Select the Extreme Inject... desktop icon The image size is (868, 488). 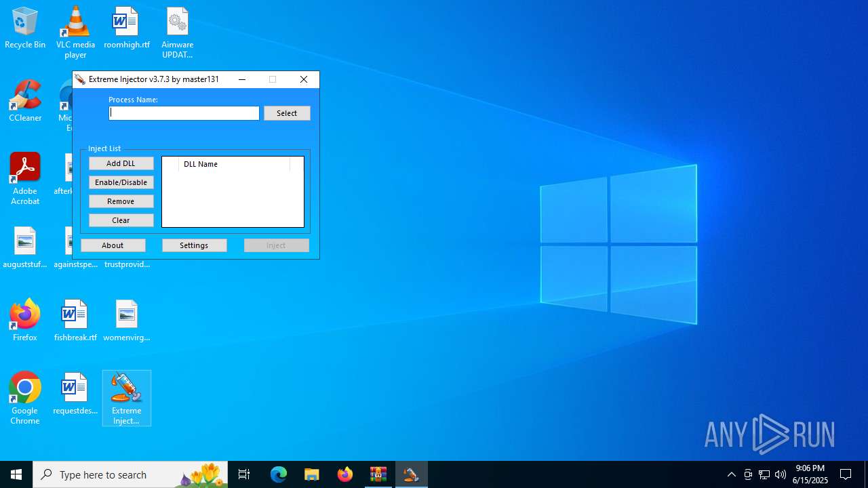click(x=127, y=399)
